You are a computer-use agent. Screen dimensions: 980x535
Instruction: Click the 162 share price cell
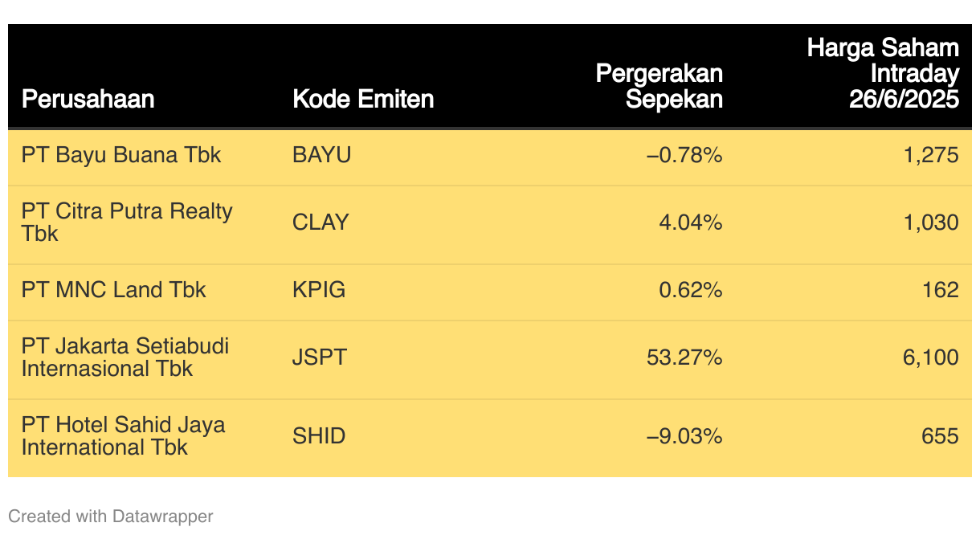[x=940, y=290]
